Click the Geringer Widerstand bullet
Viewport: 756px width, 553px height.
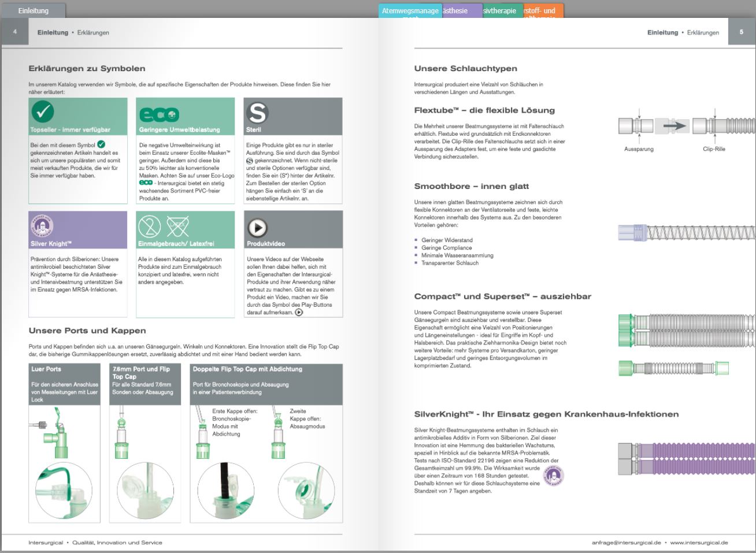point(447,240)
